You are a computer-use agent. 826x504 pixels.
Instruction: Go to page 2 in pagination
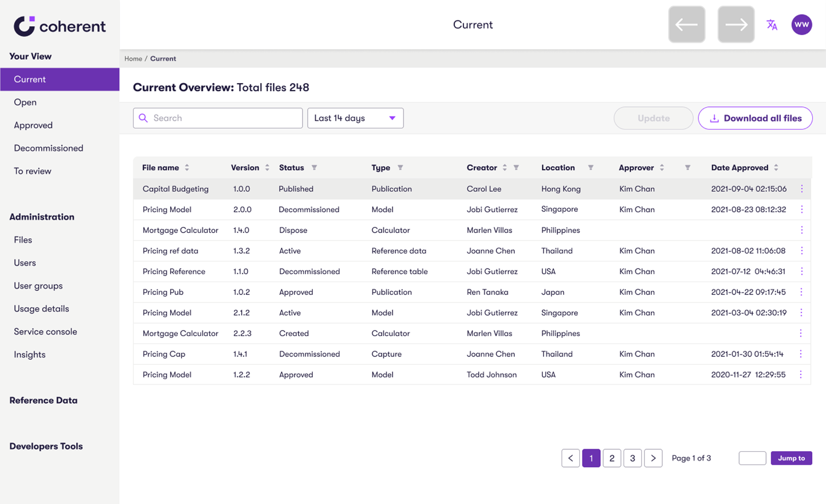click(612, 458)
